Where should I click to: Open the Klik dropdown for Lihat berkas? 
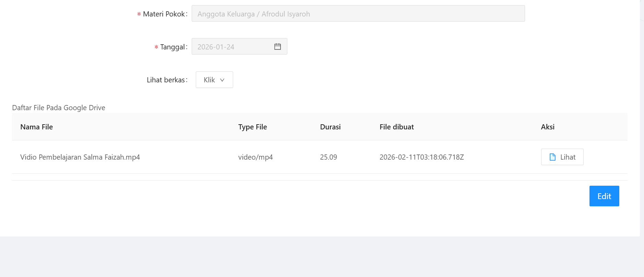click(x=214, y=80)
